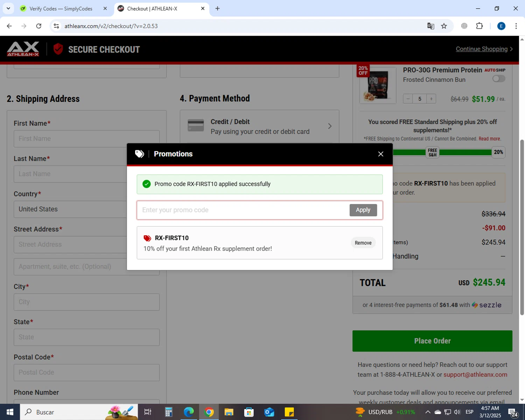
Task: Open Microsoft Edge from the taskbar
Action: [x=189, y=412]
